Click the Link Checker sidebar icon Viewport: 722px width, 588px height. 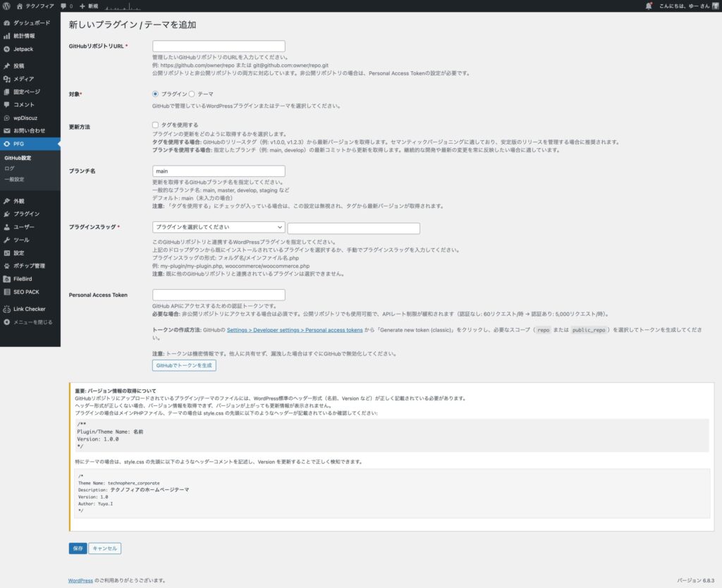pyautogui.click(x=6, y=308)
